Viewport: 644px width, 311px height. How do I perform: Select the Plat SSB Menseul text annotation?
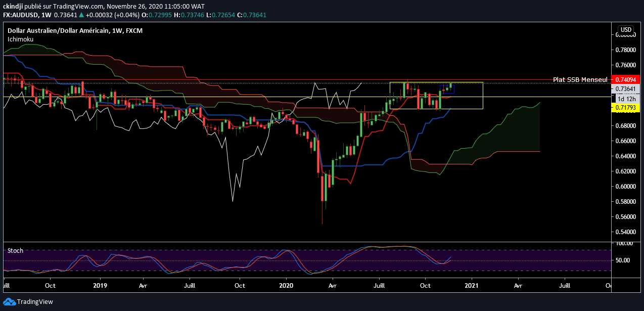(581, 79)
